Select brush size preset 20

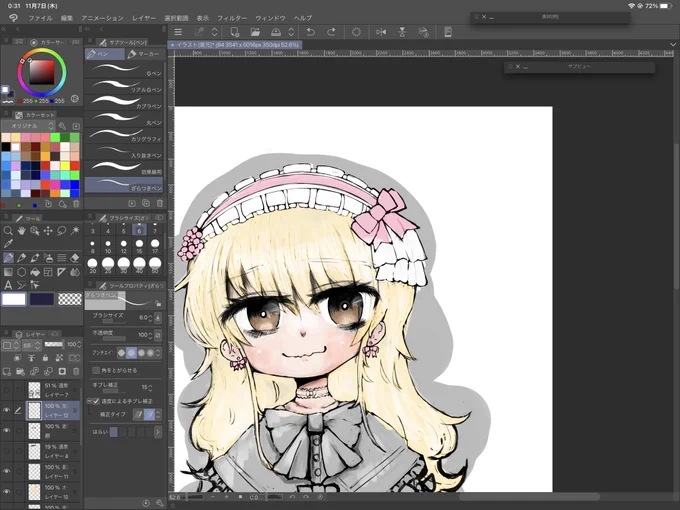(x=92, y=266)
